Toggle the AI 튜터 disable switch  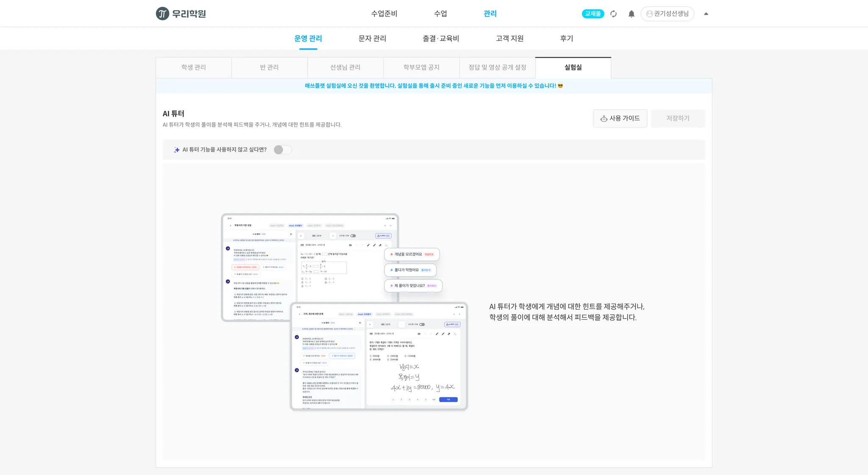[283, 150]
